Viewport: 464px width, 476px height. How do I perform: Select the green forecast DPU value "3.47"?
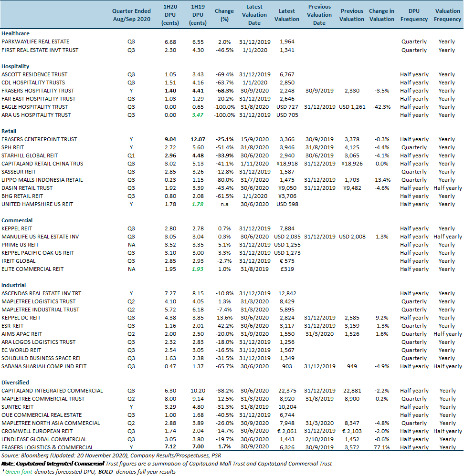coord(198,115)
